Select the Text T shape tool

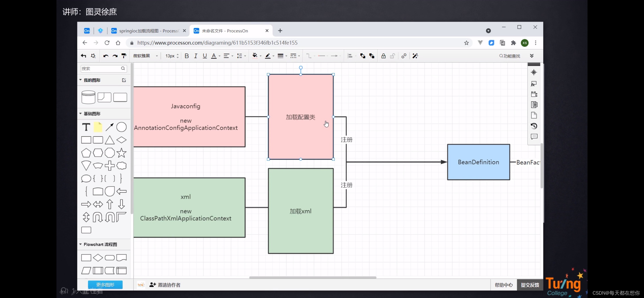point(86,127)
